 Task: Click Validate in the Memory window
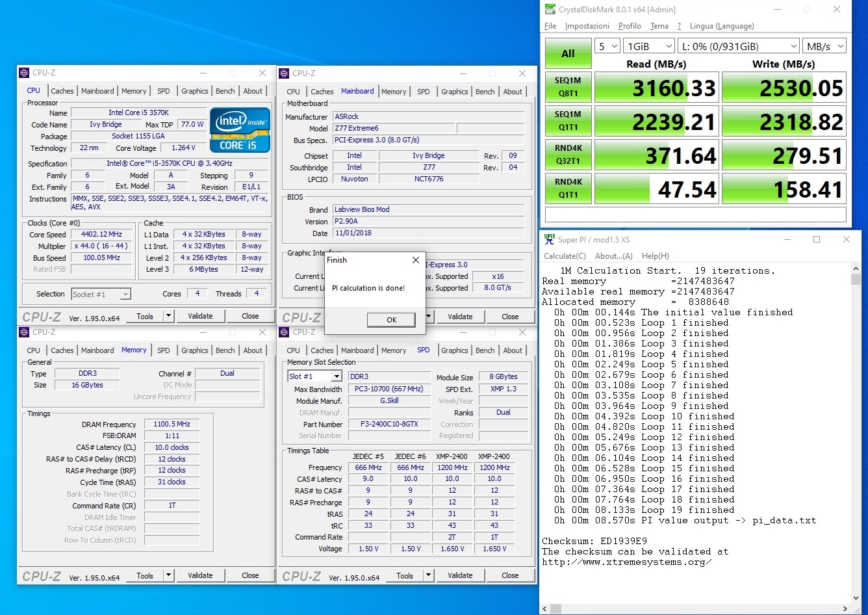[x=200, y=575]
